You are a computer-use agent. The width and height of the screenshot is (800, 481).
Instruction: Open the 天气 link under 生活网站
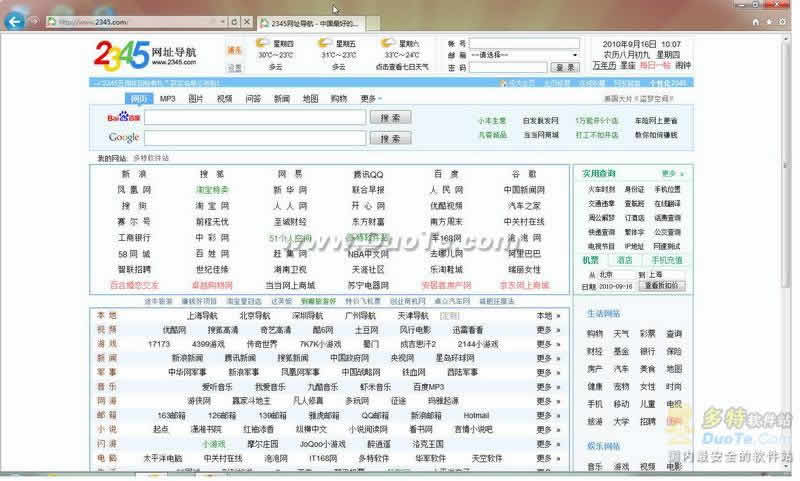tap(621, 334)
